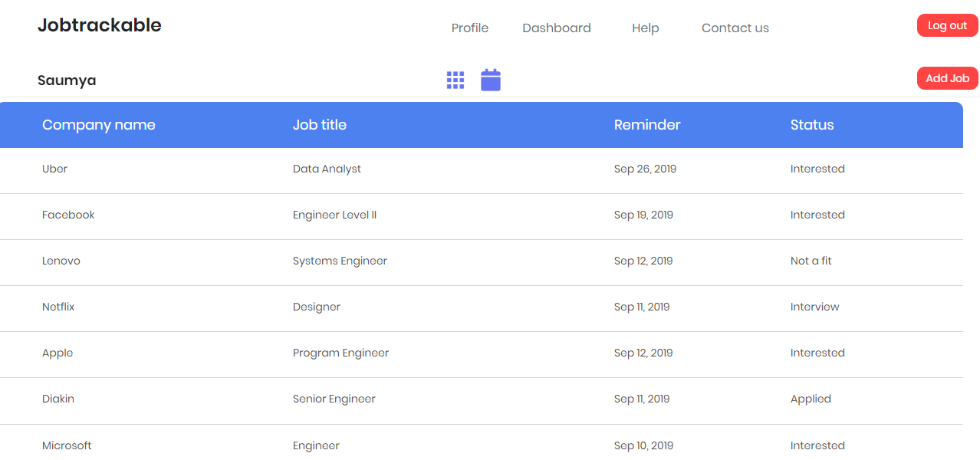The image size is (980, 460).
Task: Click the Jobtrackable logo
Action: (x=100, y=25)
